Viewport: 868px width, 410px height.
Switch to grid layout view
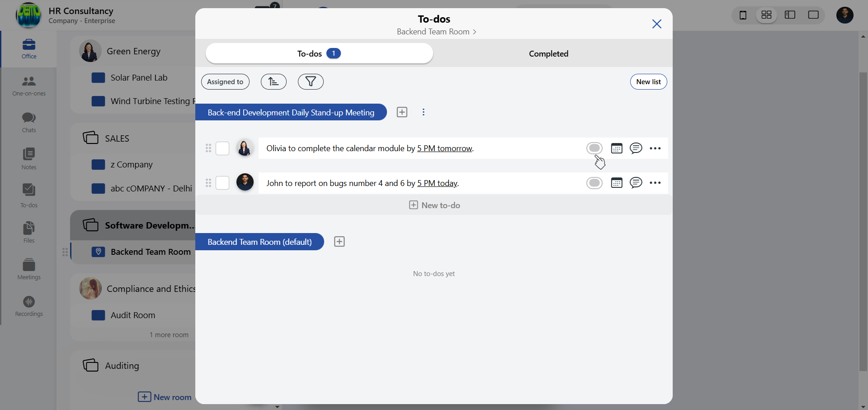[x=766, y=15]
